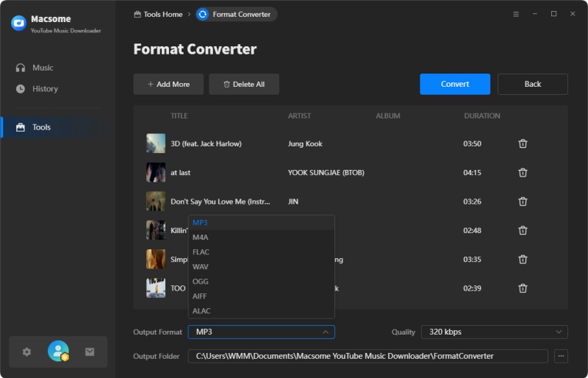Click the artist name JIN

click(x=293, y=202)
